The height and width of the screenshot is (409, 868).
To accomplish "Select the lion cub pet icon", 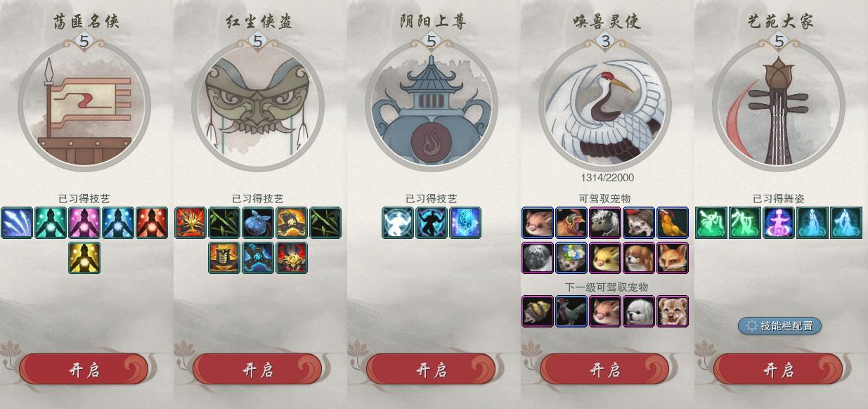I will (673, 311).
